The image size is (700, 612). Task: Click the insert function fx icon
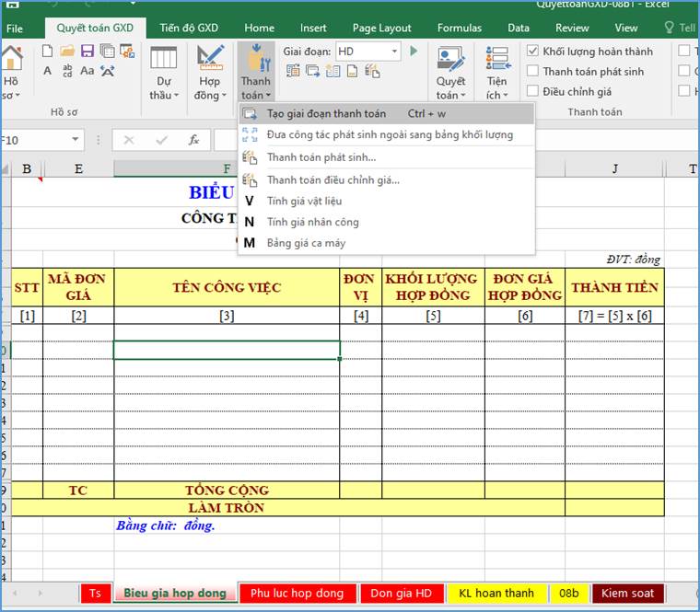[193, 140]
